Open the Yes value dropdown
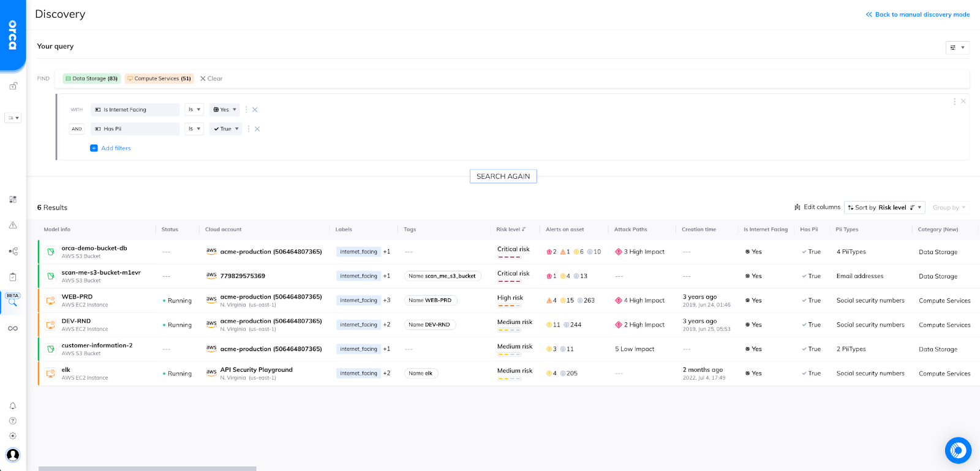 pyautogui.click(x=224, y=110)
